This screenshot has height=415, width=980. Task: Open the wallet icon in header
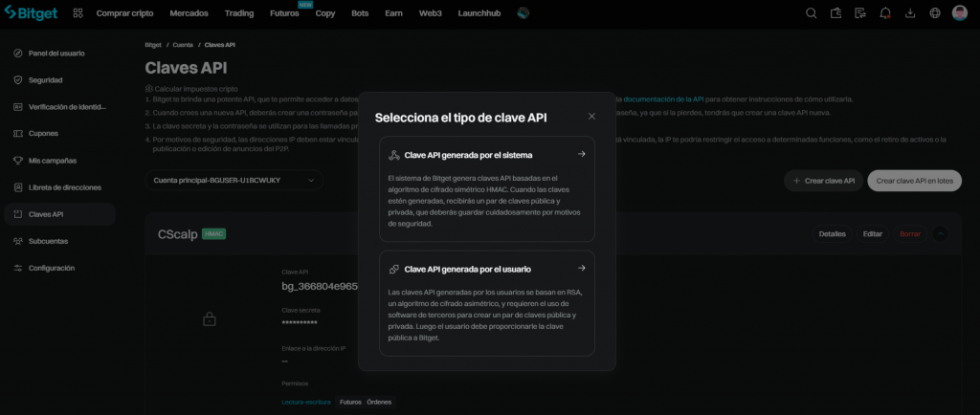[836, 13]
